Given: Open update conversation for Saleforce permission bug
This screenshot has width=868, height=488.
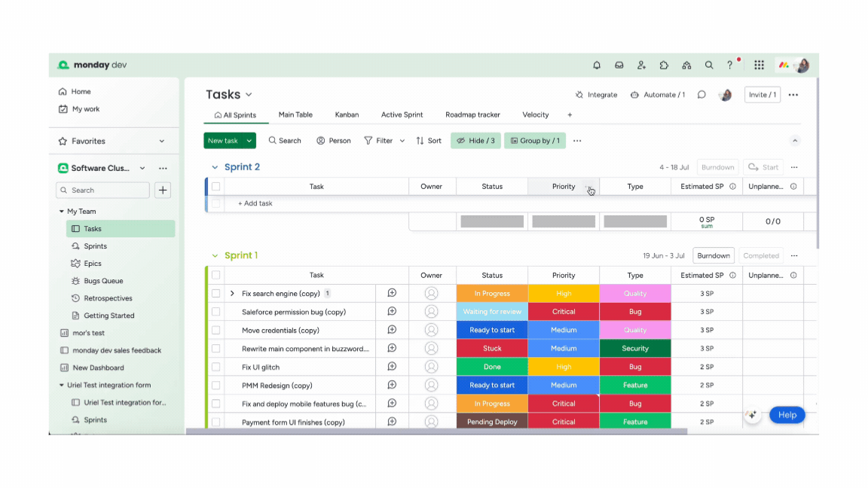Looking at the screenshot, I should (392, 312).
